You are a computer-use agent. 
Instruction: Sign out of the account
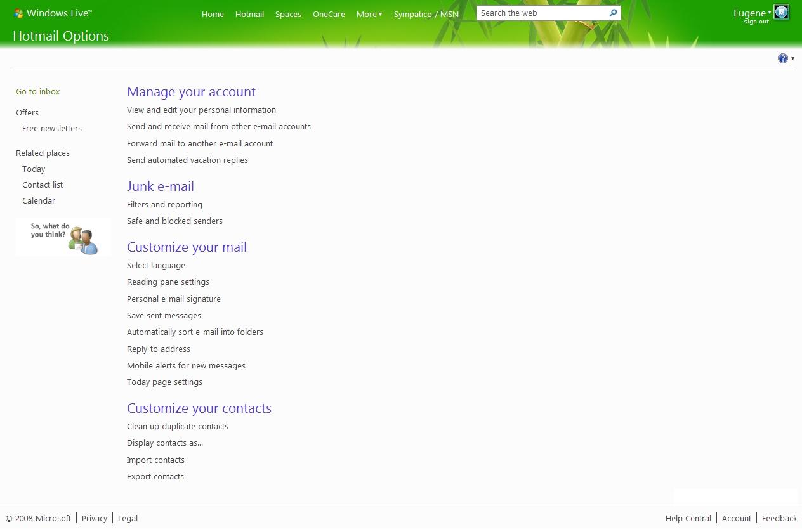tap(756, 22)
